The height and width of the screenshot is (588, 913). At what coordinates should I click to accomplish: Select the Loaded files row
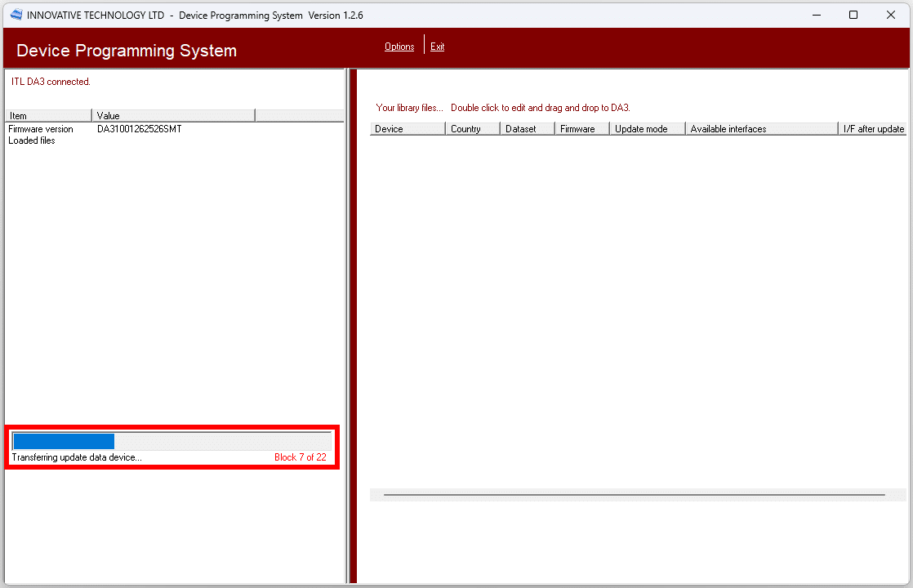[32, 140]
